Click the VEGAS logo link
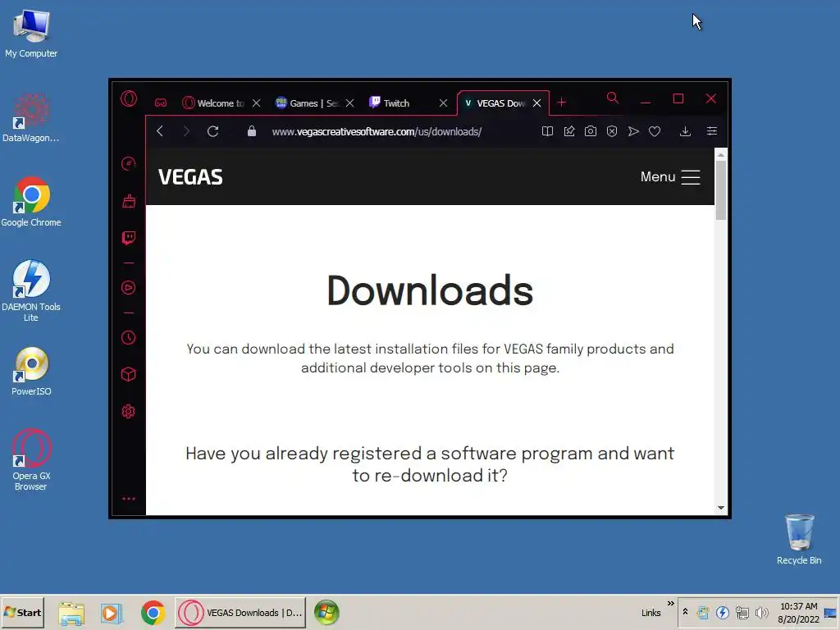840x630 pixels. coord(190,177)
